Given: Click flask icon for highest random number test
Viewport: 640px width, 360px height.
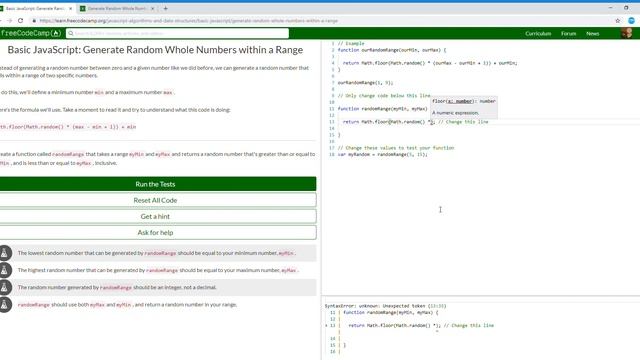Looking at the screenshot, I should pyautogui.click(x=4, y=270).
